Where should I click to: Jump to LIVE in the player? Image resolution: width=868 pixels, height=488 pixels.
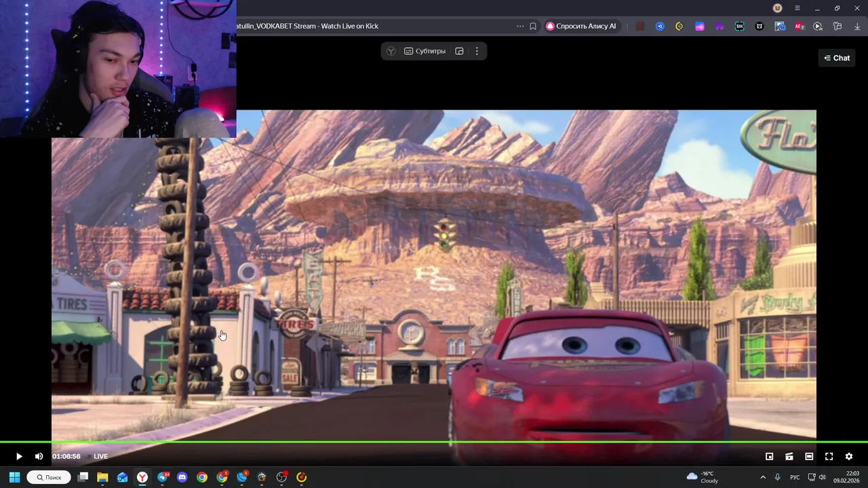(x=100, y=457)
